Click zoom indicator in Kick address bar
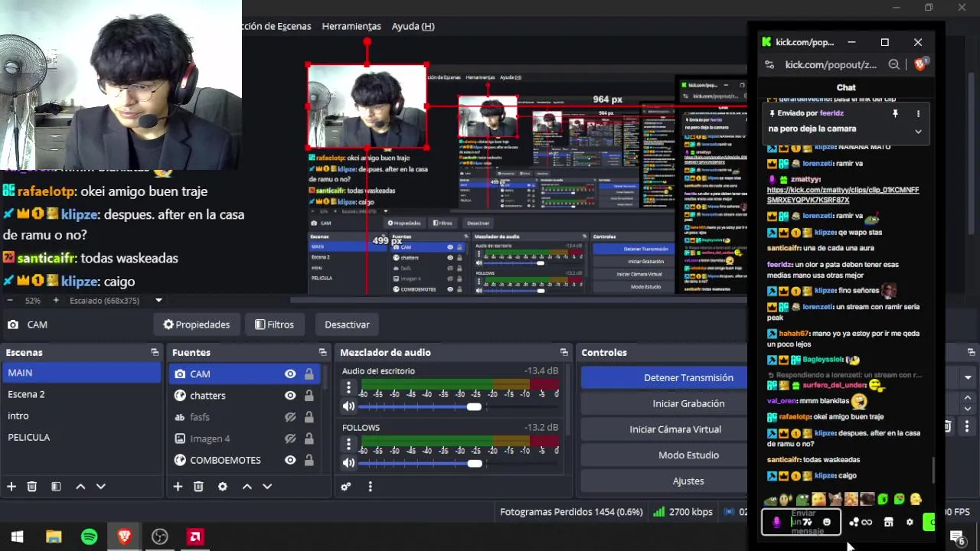980x551 pixels. [x=893, y=65]
